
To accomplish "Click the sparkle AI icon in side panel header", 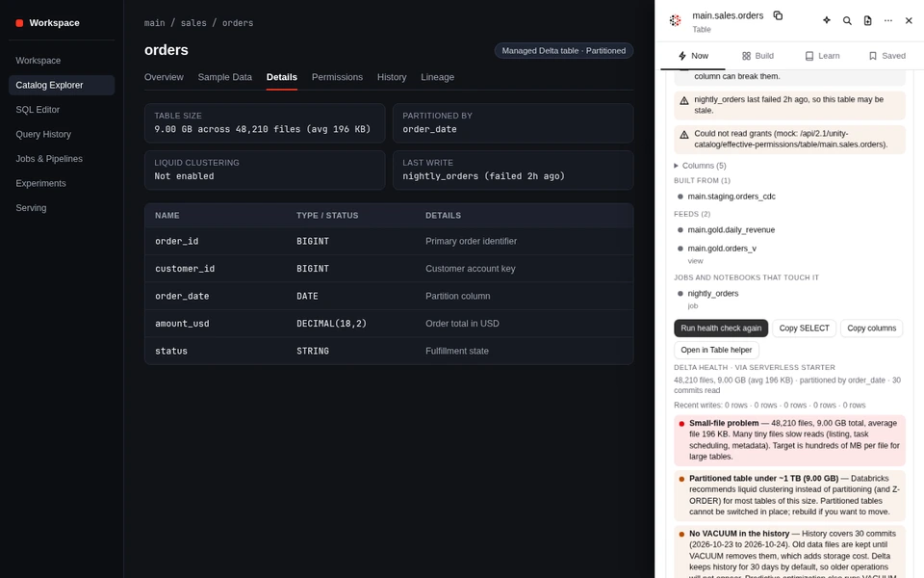I will pyautogui.click(x=827, y=20).
